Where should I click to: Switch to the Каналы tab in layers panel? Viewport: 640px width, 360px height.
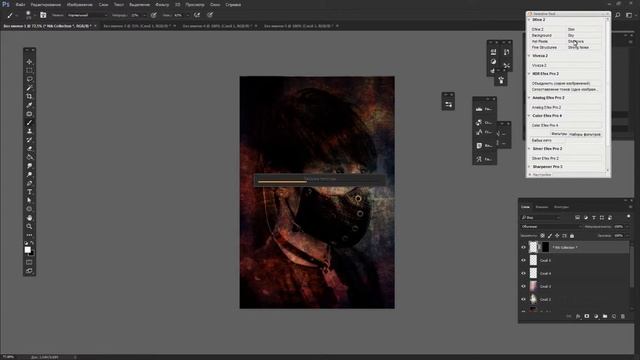pos(542,207)
